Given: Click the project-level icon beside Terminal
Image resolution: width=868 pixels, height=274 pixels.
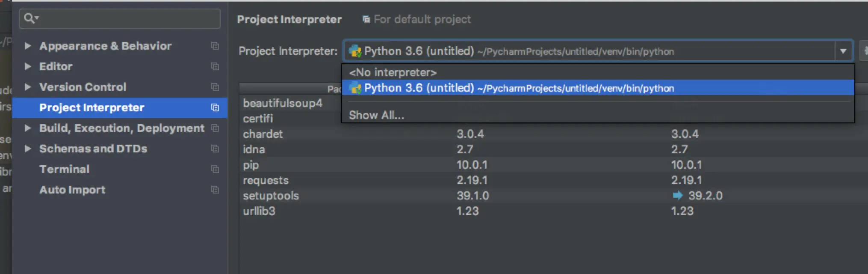Looking at the screenshot, I should (x=215, y=169).
